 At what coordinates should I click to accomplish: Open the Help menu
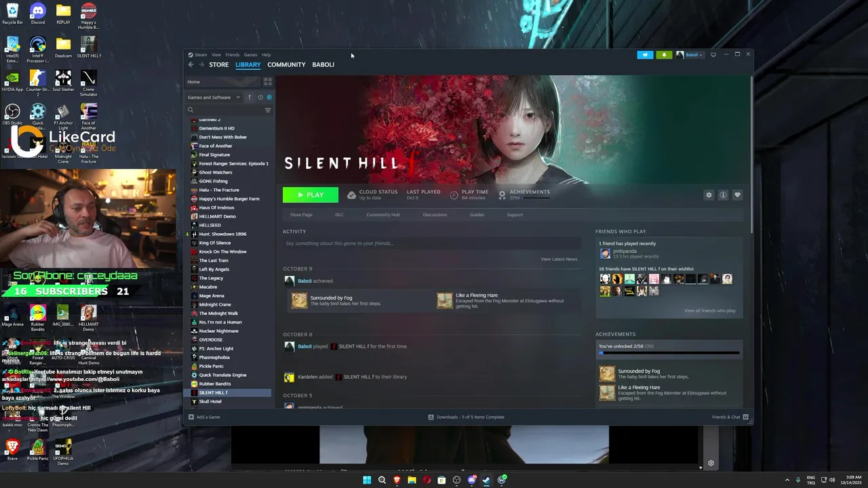267,55
